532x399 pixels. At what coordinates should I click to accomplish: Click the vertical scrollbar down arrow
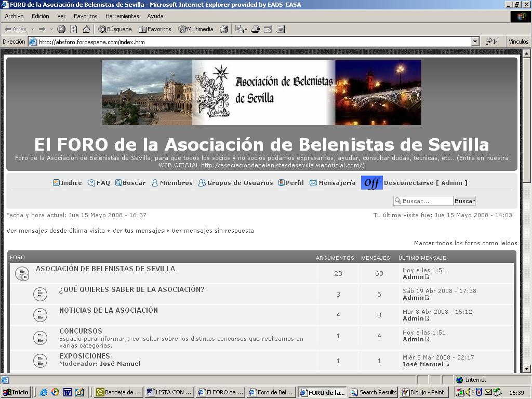coord(526,368)
